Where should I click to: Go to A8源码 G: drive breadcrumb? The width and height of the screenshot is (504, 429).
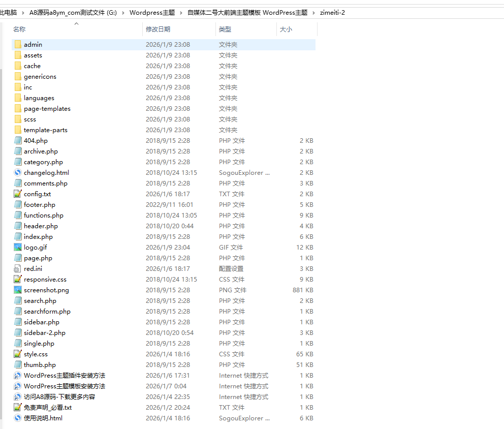(x=73, y=12)
